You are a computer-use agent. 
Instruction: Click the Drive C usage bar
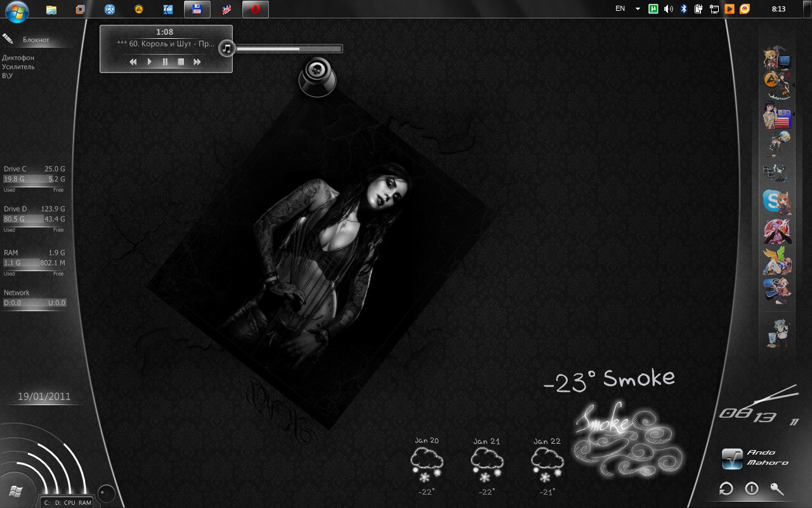click(x=34, y=179)
